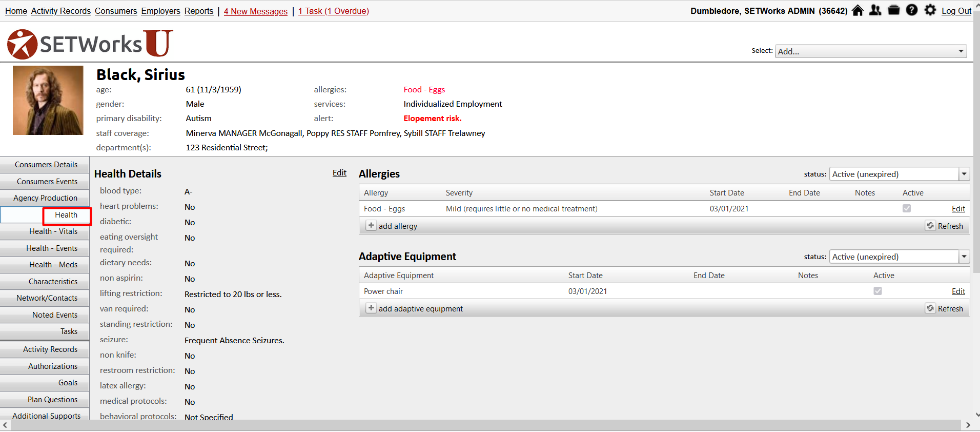Click the horizontal scrollbar track
This screenshot has height=432, width=980.
coord(485,425)
